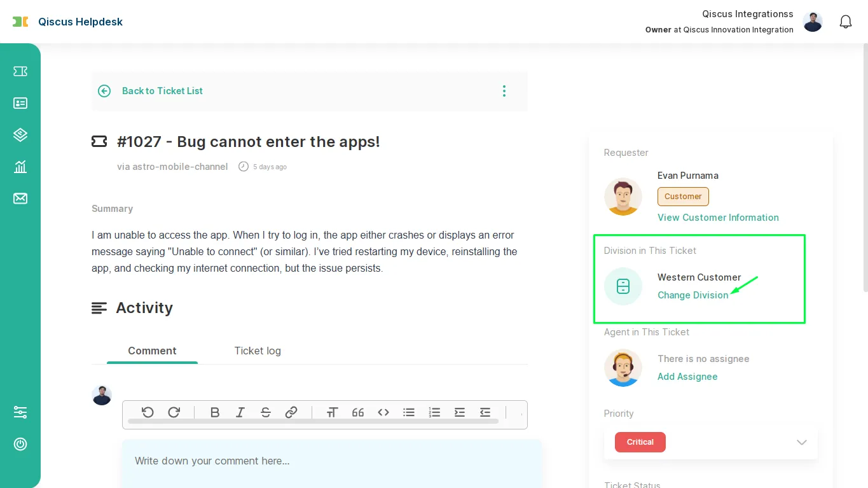Open the analytics chart sidebar icon

pyautogui.click(x=20, y=167)
